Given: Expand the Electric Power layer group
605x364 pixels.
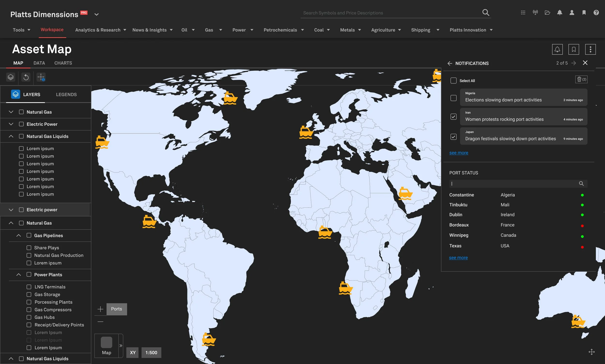Looking at the screenshot, I should point(11,124).
